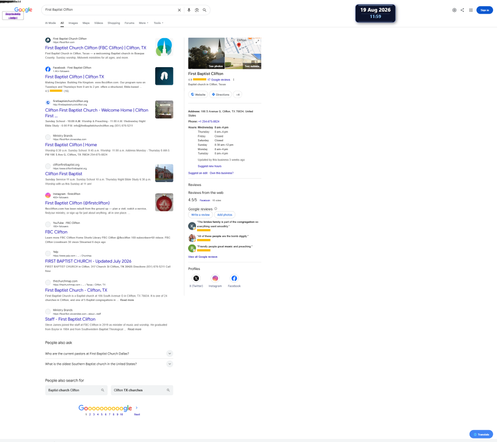Switch to the Images tab

tap(73, 23)
